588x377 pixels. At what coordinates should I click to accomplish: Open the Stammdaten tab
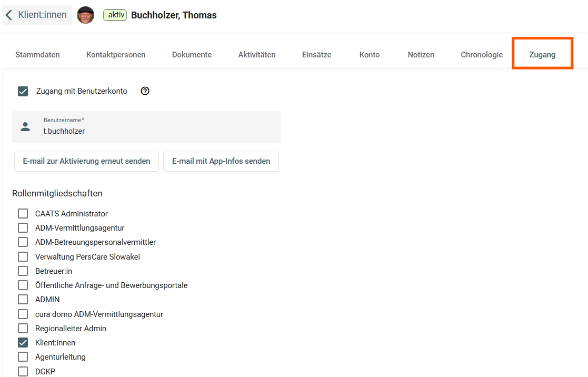pyautogui.click(x=37, y=55)
